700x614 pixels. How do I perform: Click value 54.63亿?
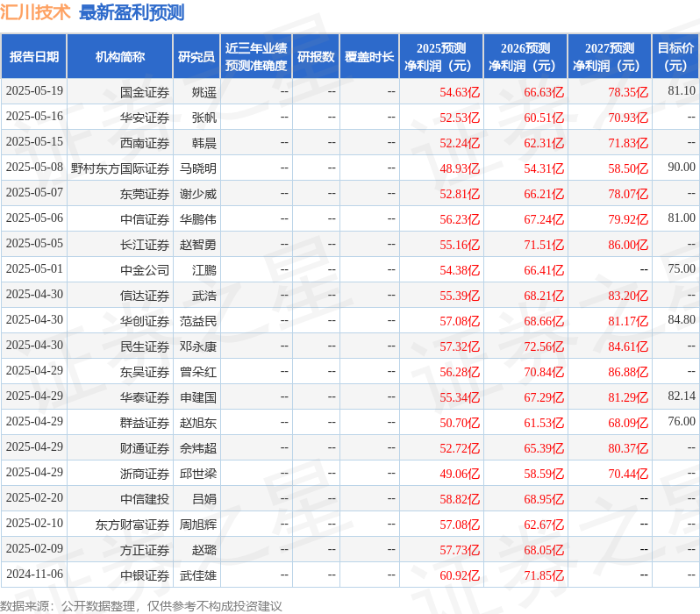(460, 92)
